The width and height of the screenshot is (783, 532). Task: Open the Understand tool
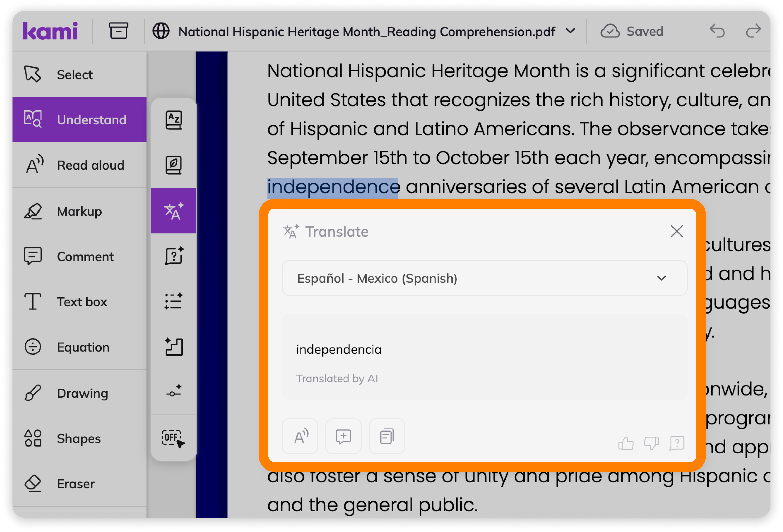click(x=80, y=120)
